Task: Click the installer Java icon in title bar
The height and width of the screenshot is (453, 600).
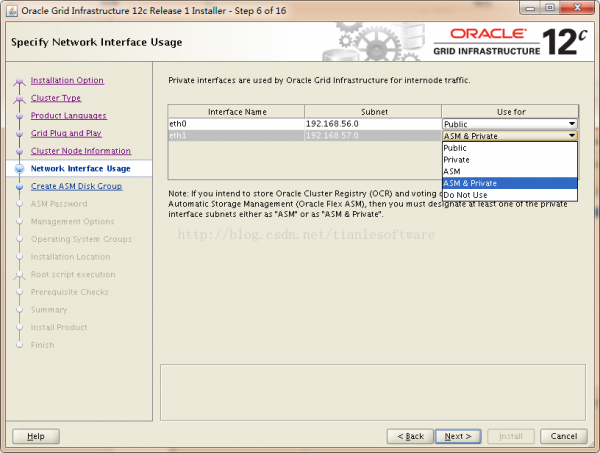Action: [12, 11]
